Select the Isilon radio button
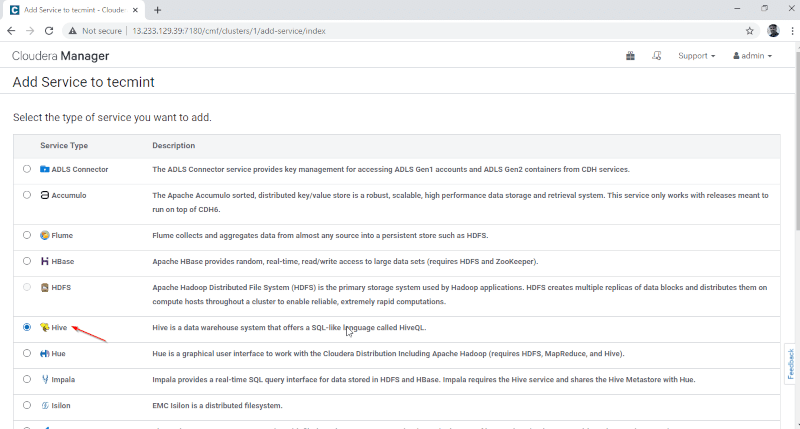 click(x=27, y=405)
